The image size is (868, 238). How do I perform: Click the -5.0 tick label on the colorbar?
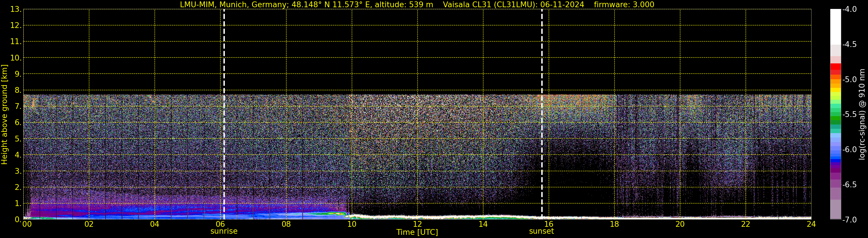point(849,80)
